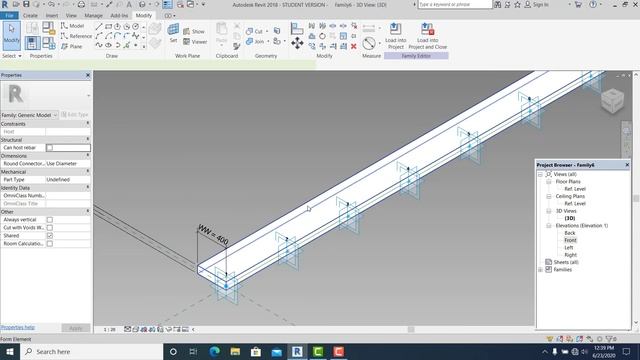This screenshot has height=360, width=640.
Task: Click the favorites star icon in title bar
Action: [x=517, y=4]
